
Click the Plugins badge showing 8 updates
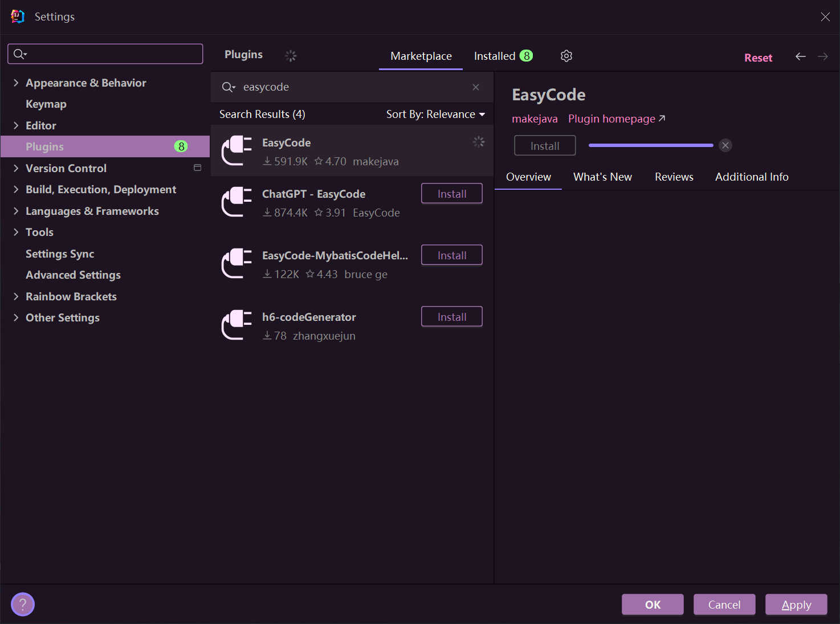pos(181,146)
